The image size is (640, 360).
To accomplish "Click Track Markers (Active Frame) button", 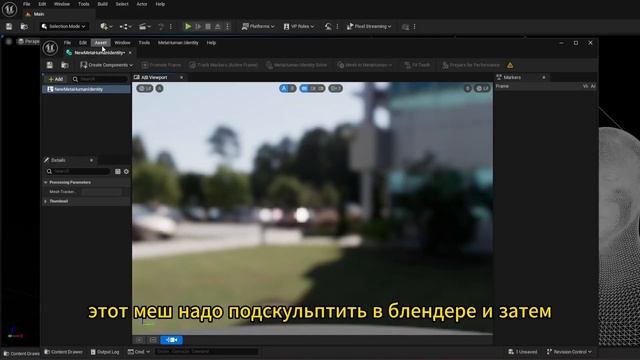I will coord(223,65).
